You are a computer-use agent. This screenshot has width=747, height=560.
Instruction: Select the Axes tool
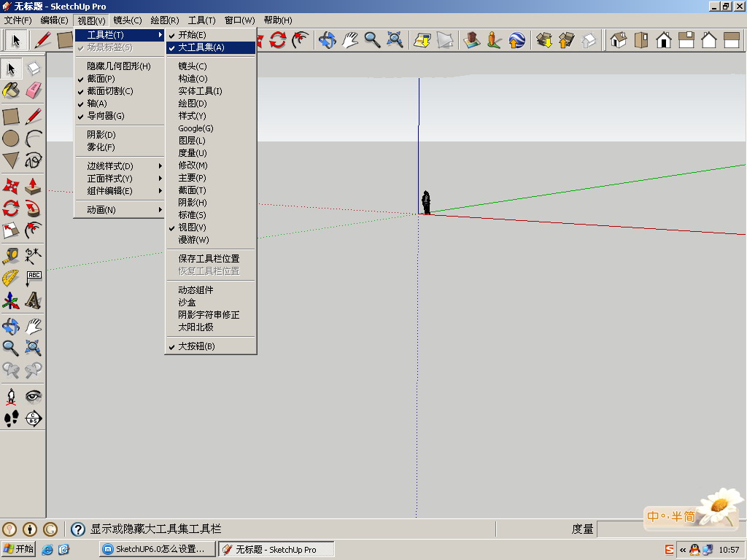[11, 300]
